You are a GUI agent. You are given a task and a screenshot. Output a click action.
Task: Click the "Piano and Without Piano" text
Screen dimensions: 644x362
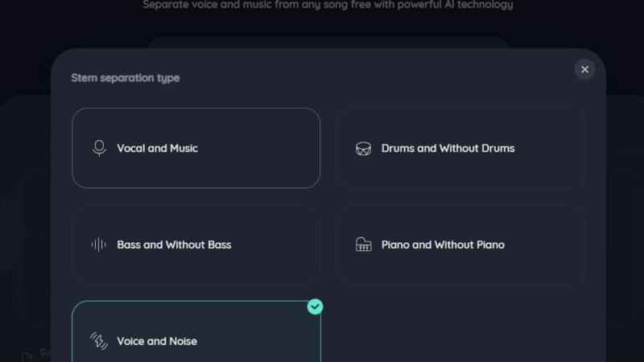(443, 245)
